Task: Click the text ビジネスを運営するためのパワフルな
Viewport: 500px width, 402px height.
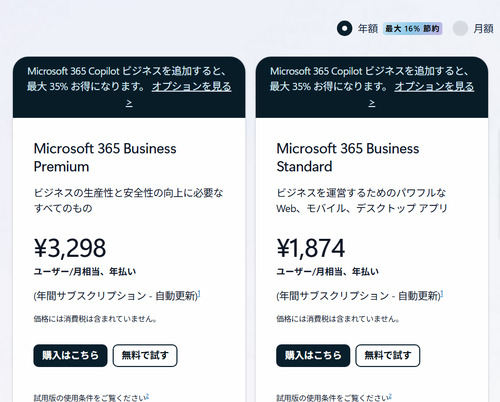Action: point(361,193)
